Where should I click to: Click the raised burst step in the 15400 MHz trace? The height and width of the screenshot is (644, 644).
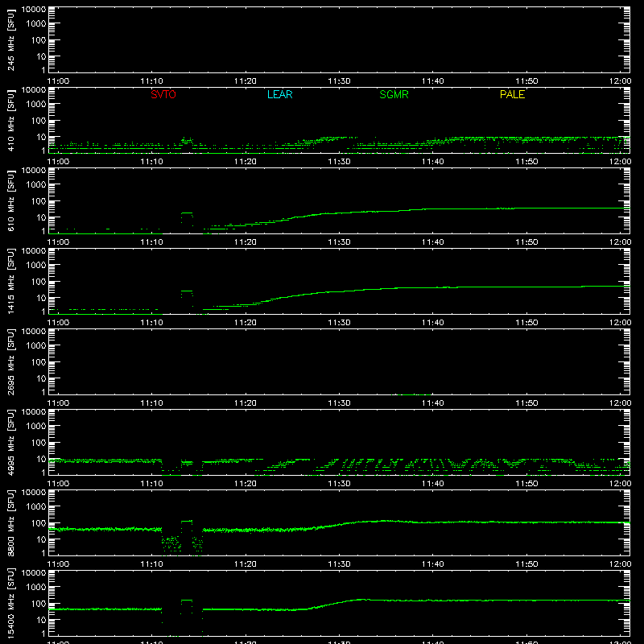tap(187, 600)
